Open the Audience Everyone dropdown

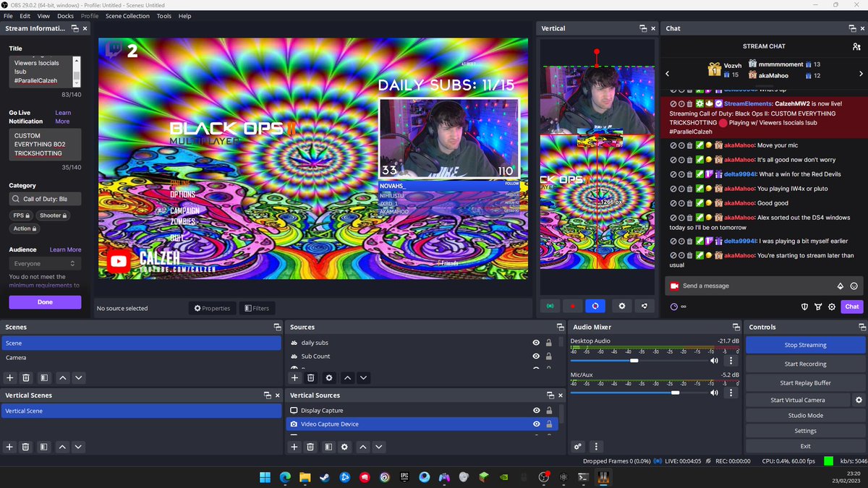coord(45,264)
